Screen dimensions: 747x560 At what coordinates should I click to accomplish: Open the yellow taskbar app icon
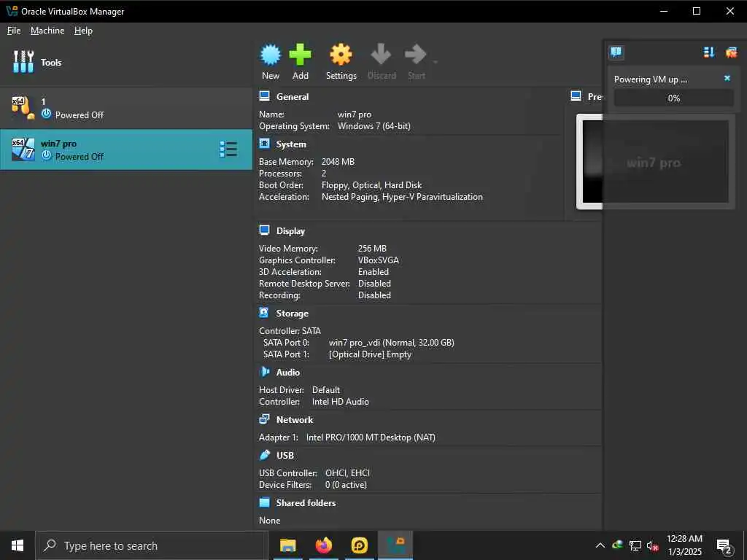(x=359, y=545)
